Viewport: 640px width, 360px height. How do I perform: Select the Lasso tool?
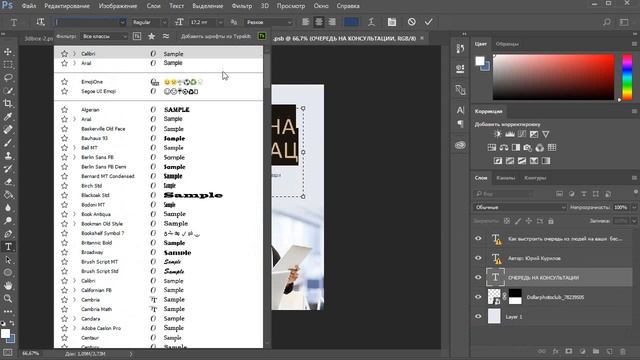[x=8, y=78]
